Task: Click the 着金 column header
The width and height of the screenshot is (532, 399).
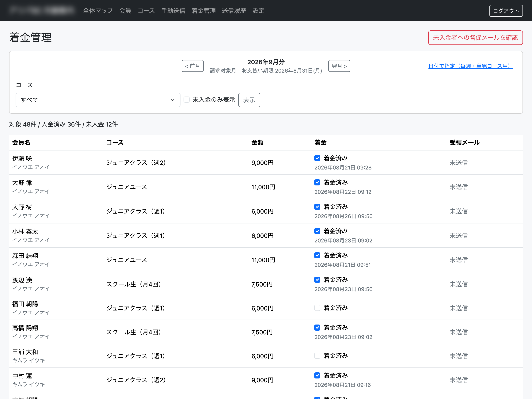Action: click(320, 142)
